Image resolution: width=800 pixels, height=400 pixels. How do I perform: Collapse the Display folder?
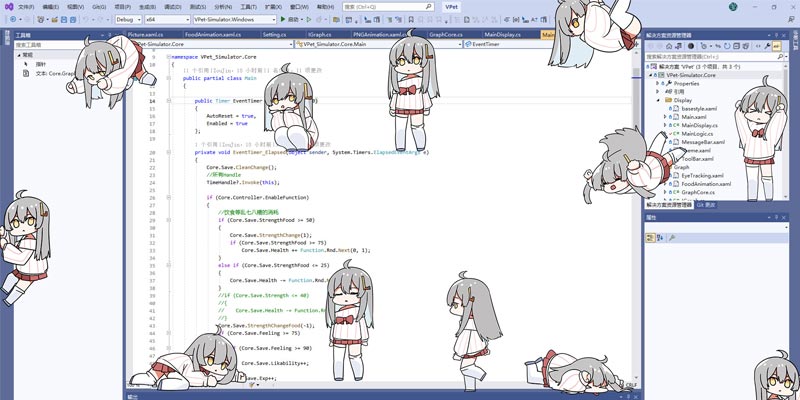pyautogui.click(x=658, y=100)
